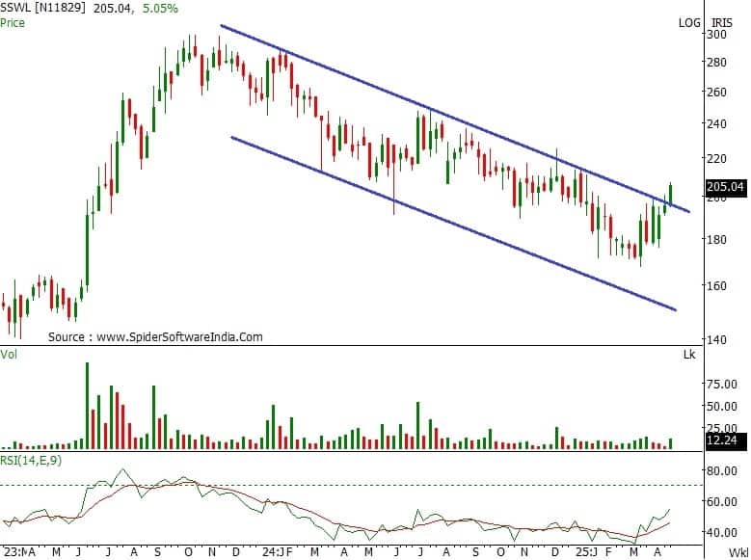Select the Vol panel label
This screenshot has height=560, width=751.
click(10, 355)
